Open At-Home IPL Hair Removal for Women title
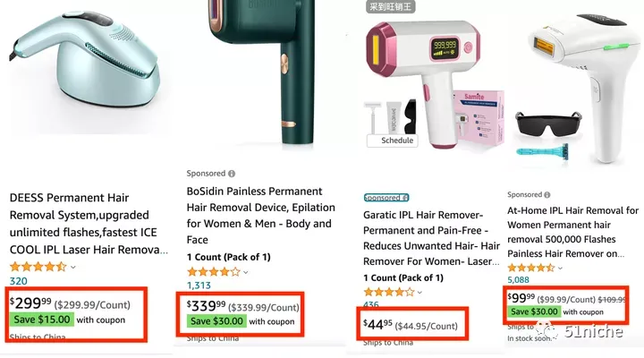 (573, 232)
